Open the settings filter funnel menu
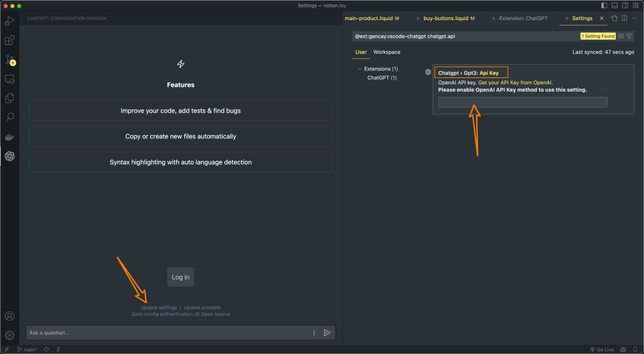Viewport: 644px width, 354px height. click(x=629, y=36)
